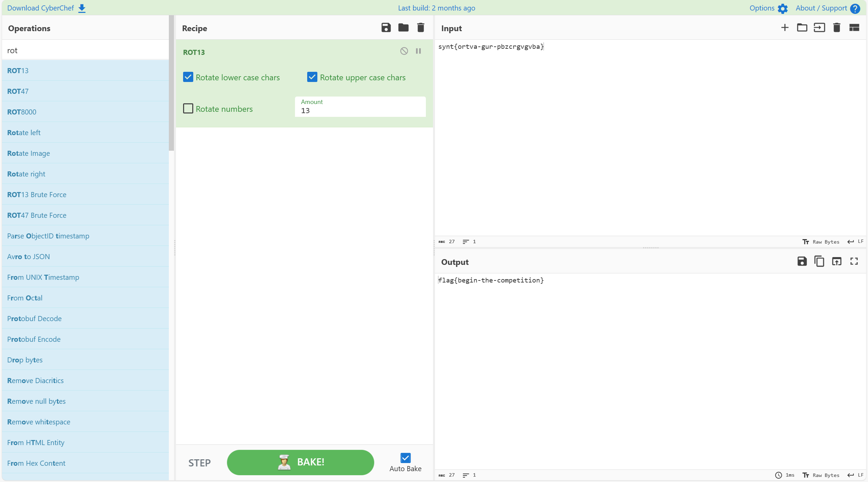Click the operations search box

85,50
